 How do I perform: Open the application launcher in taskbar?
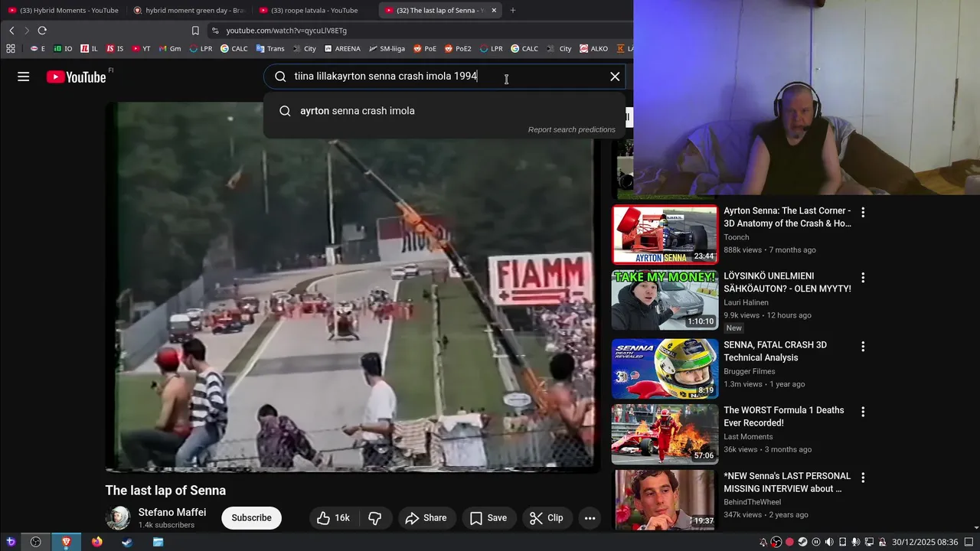coord(11,542)
